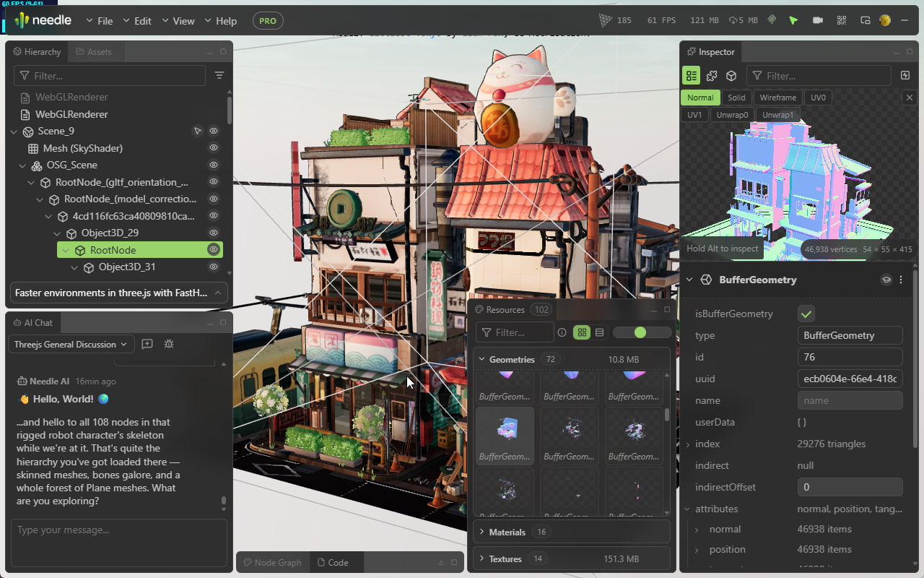Screen dimensions: 924x578
Task: Collapse the Geometries section in Resources
Action: click(481, 359)
